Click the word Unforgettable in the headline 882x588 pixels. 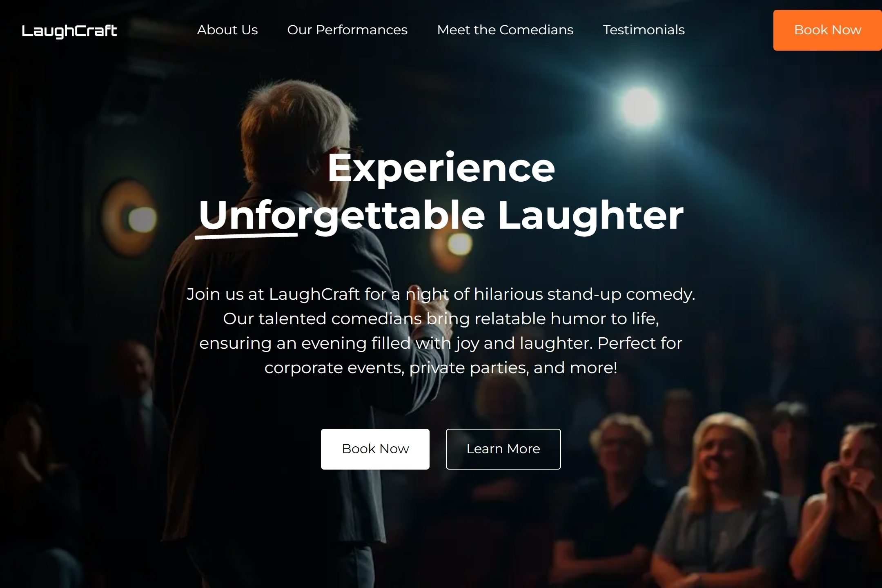coord(342,215)
